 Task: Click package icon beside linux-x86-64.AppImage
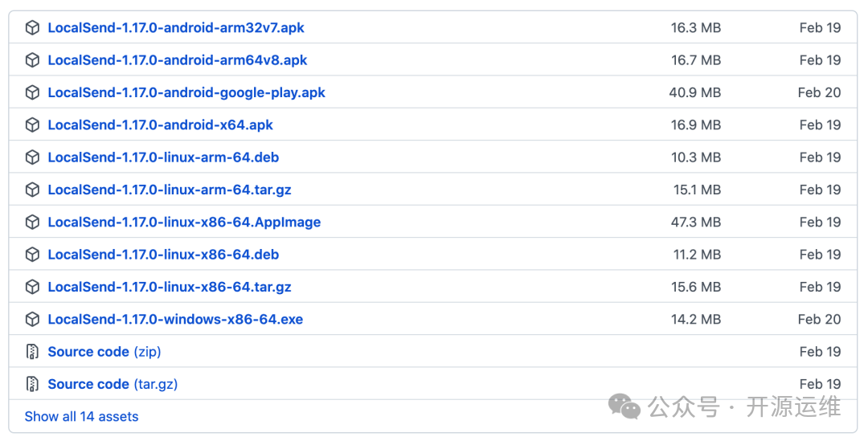(33, 222)
